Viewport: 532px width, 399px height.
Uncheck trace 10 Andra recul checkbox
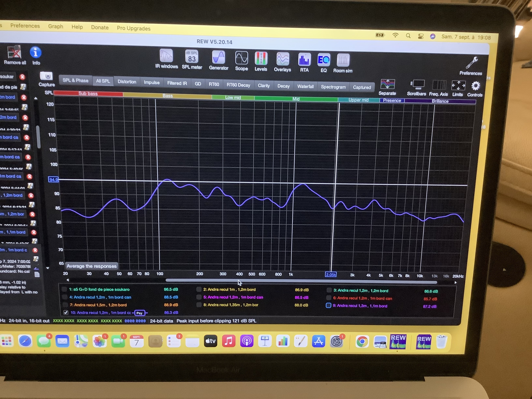click(x=65, y=312)
